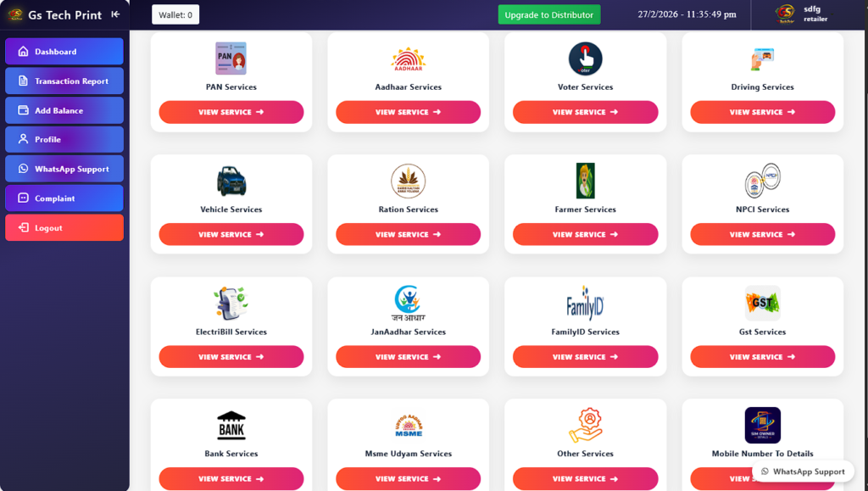Click the blue car Vehicle Services icon

point(231,181)
